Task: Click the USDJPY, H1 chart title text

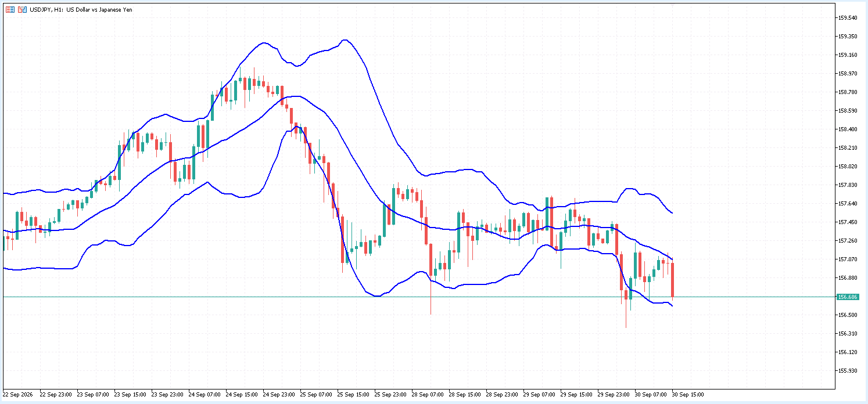Action: click(81, 9)
